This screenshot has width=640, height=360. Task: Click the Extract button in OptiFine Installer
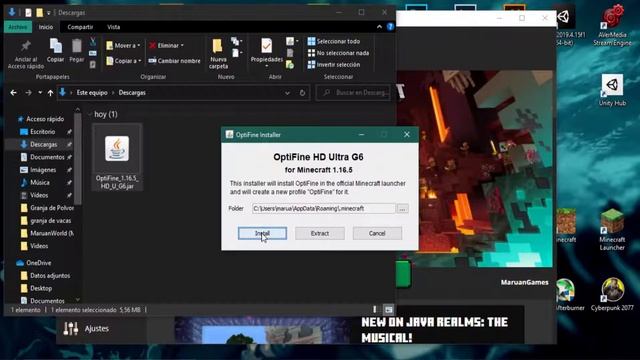point(320,233)
